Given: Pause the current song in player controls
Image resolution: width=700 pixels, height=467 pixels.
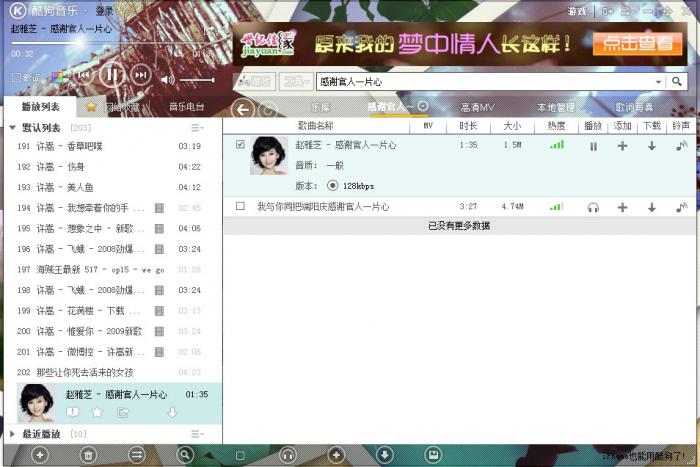Looking at the screenshot, I should pyautogui.click(x=111, y=75).
